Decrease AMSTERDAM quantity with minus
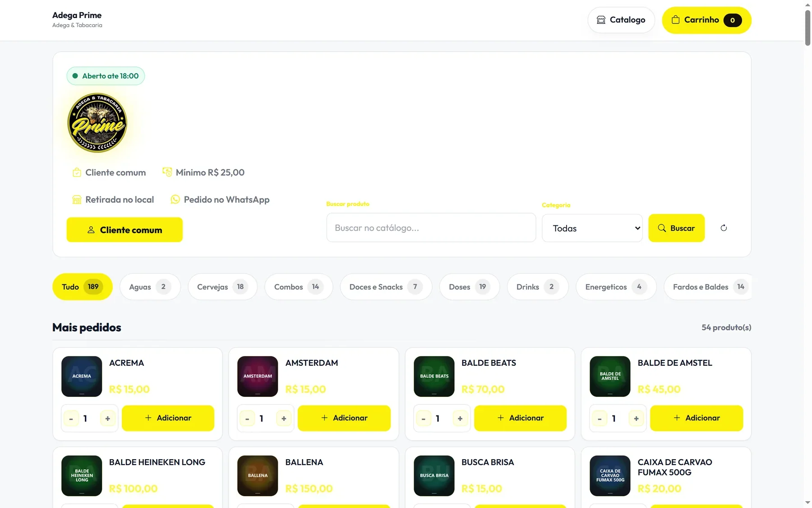 [247, 419]
